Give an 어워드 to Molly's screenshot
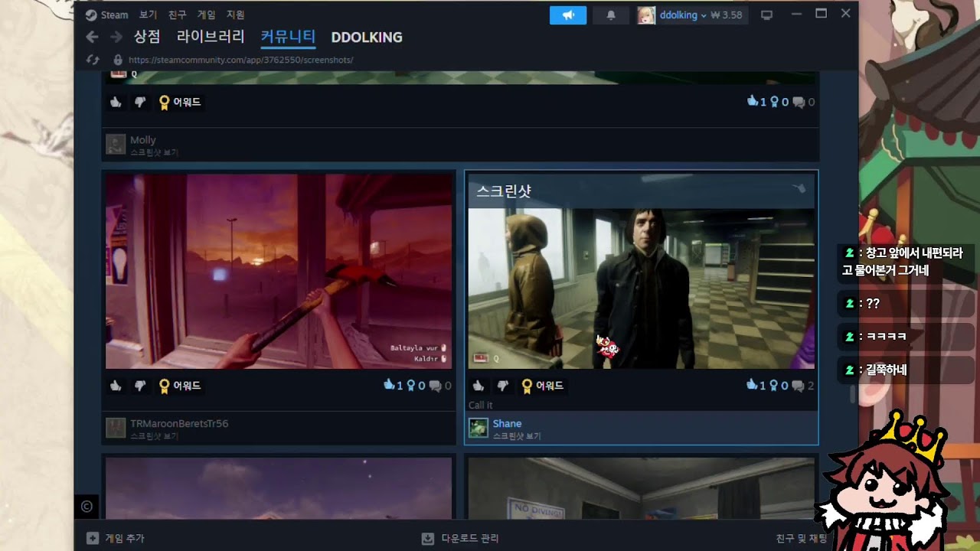This screenshot has width=980, height=551. 180,102
